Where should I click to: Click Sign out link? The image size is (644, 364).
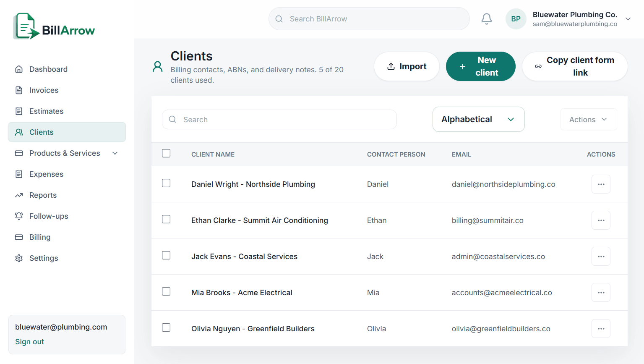[x=29, y=342]
